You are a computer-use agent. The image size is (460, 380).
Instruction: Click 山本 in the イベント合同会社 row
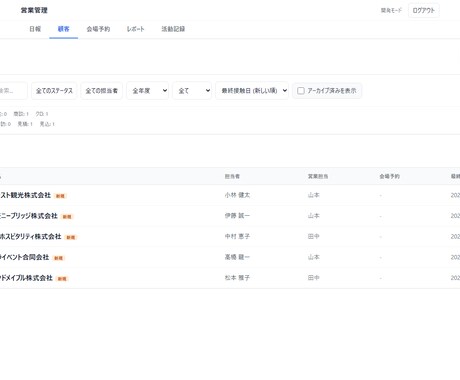(x=314, y=257)
